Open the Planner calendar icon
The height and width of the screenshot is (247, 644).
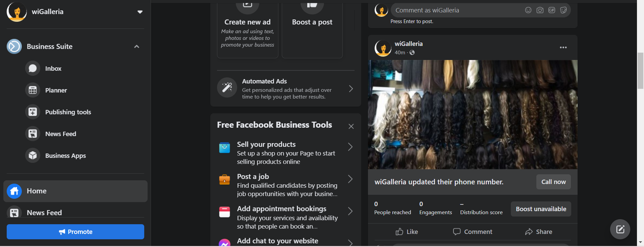[33, 90]
